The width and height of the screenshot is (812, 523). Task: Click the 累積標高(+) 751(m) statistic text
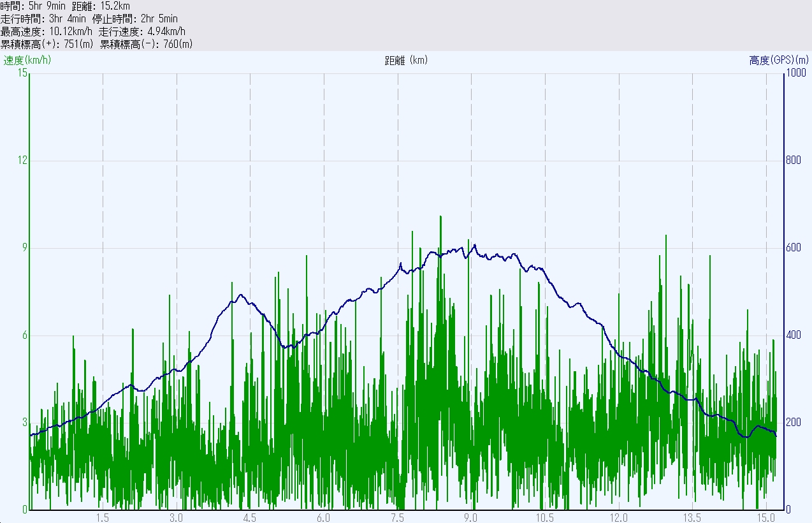tap(47, 44)
